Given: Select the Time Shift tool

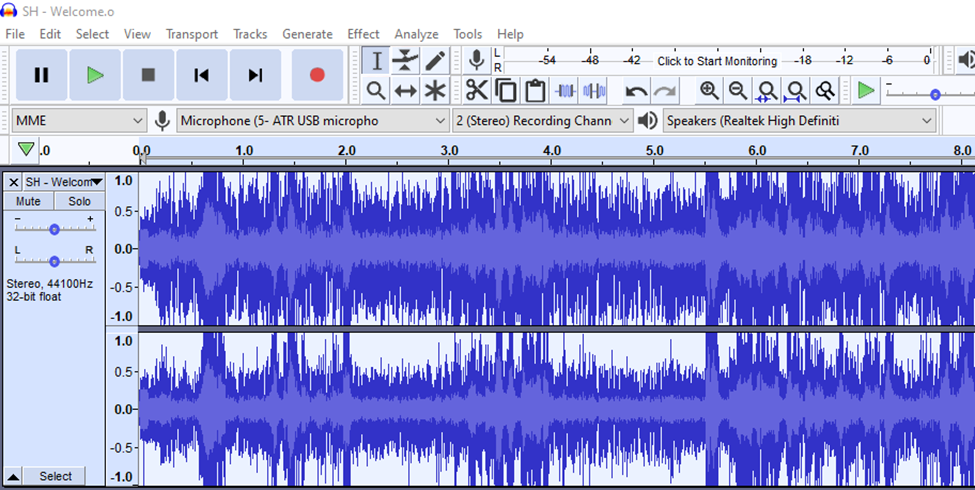Looking at the screenshot, I should (x=405, y=91).
